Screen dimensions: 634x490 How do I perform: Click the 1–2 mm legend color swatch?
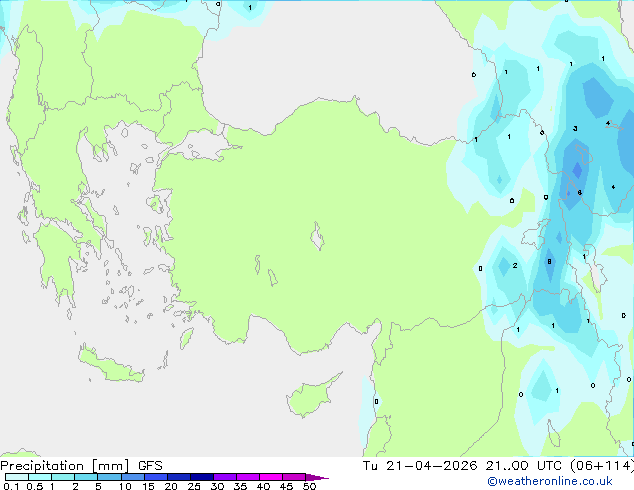click(63, 477)
